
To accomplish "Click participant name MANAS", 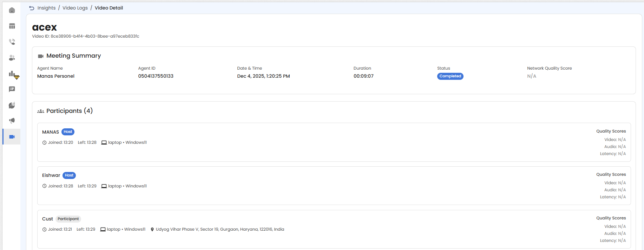I will coord(51,132).
